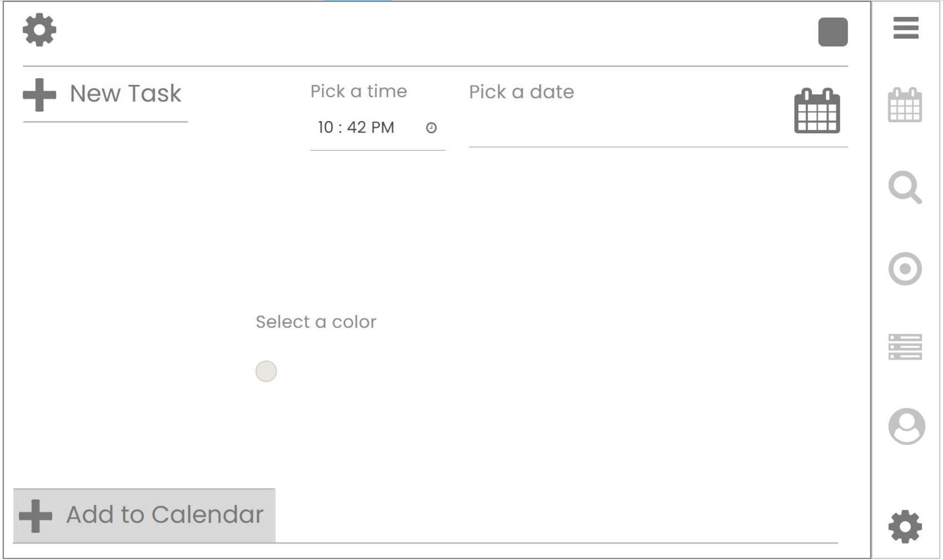Open the hamburger menu

coord(906,28)
